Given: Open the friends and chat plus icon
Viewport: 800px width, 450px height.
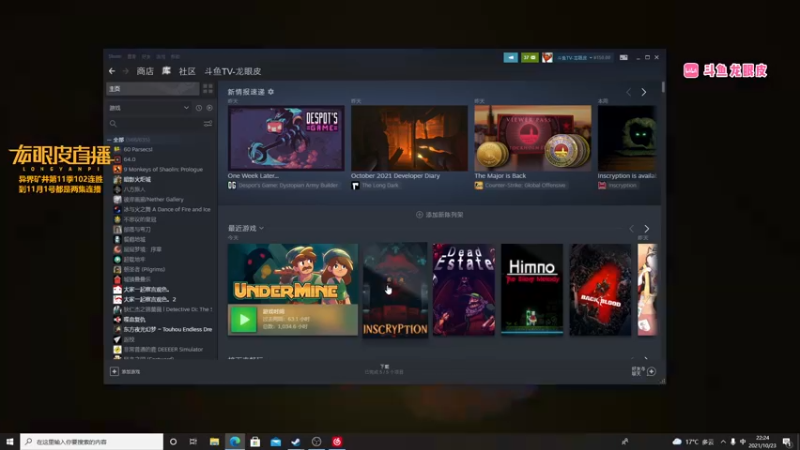Looking at the screenshot, I should tap(652, 371).
